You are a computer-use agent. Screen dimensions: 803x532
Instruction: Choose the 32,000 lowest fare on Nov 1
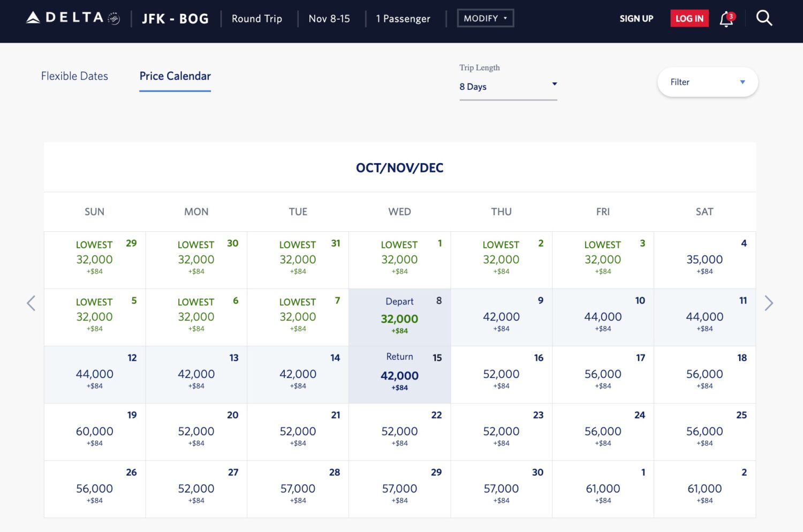399,260
